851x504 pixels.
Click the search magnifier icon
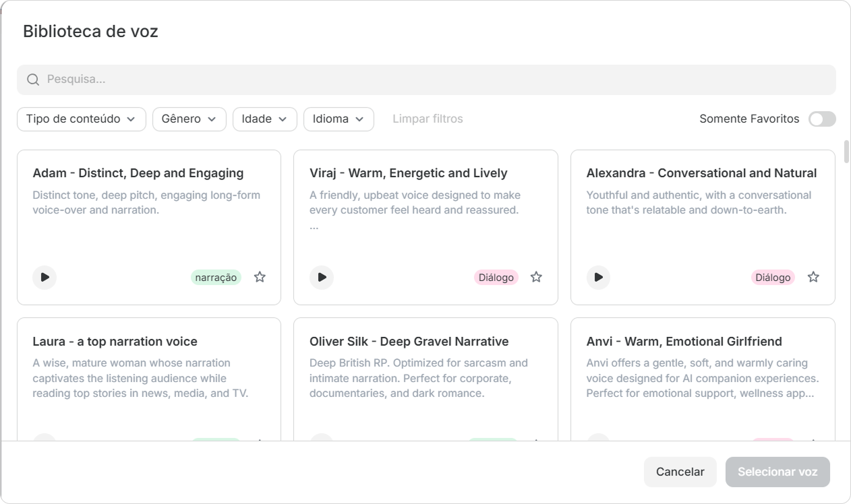(33, 80)
